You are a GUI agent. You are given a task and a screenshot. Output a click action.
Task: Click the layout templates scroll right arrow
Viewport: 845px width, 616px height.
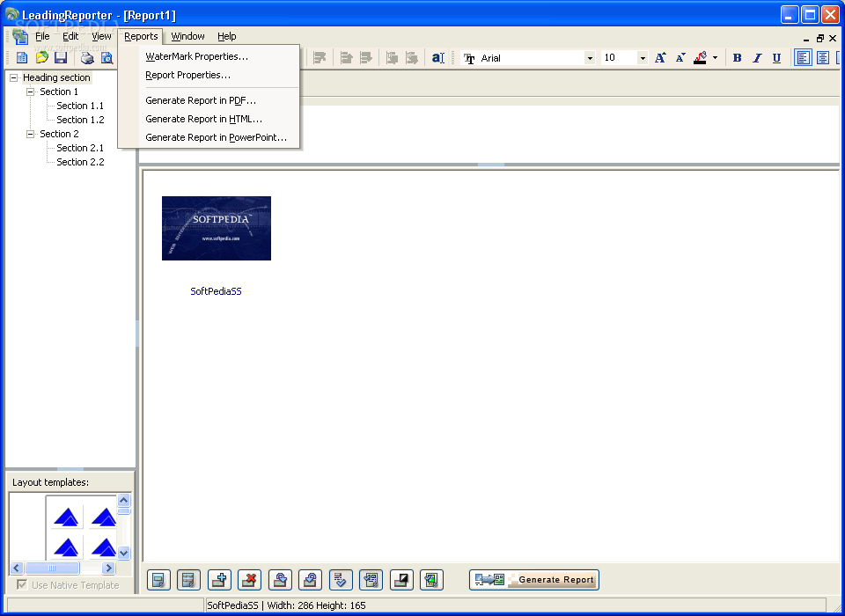click(108, 568)
